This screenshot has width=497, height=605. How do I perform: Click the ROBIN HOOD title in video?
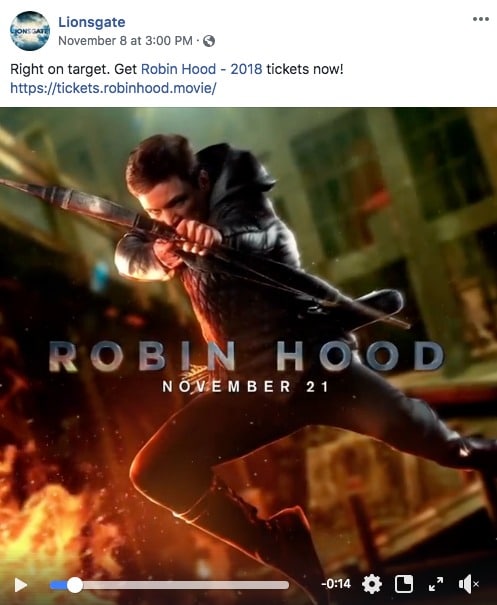(247, 357)
